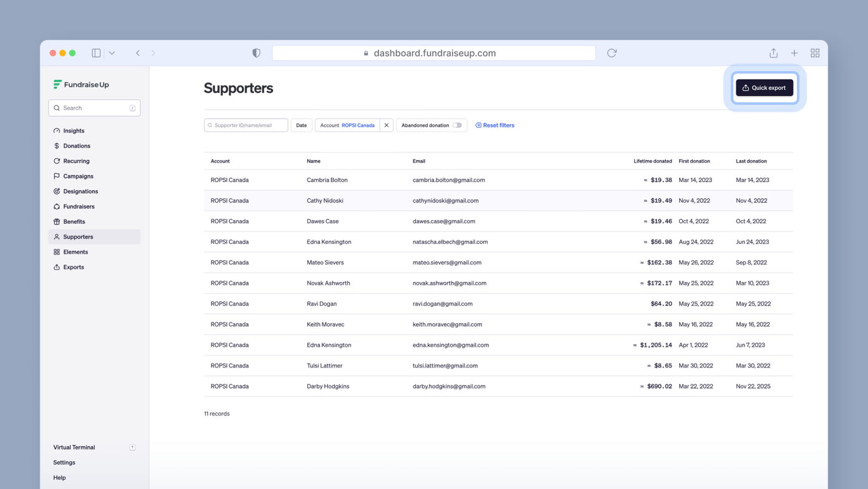The image size is (868, 489).
Task: Open the Settings menu item
Action: click(x=64, y=462)
